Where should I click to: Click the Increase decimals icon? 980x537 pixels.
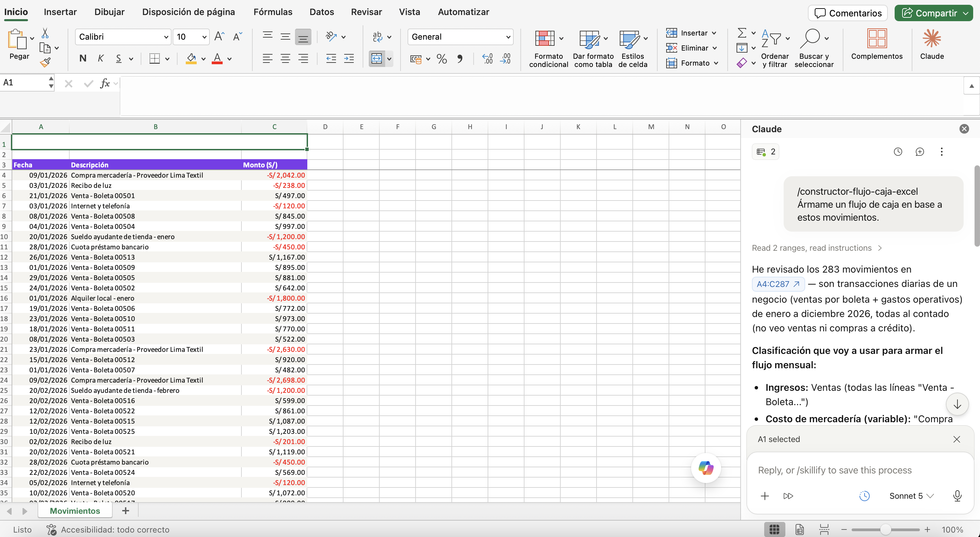pyautogui.click(x=487, y=59)
